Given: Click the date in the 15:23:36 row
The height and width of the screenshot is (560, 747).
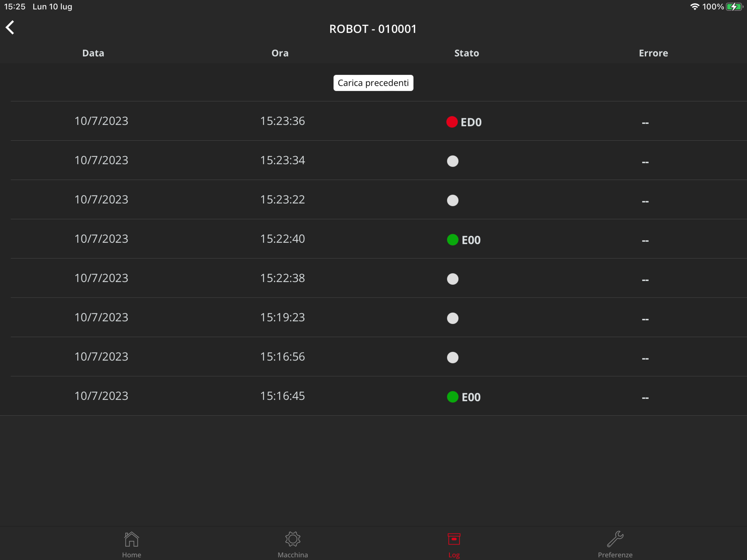Looking at the screenshot, I should (x=101, y=121).
